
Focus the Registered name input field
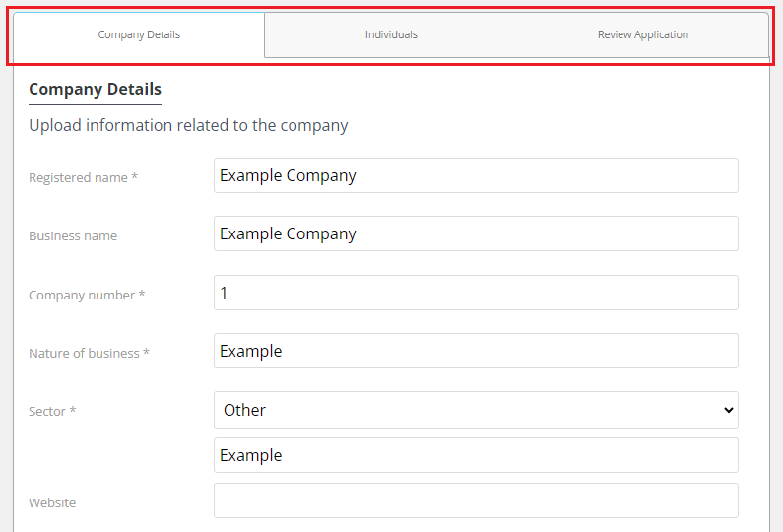point(476,175)
